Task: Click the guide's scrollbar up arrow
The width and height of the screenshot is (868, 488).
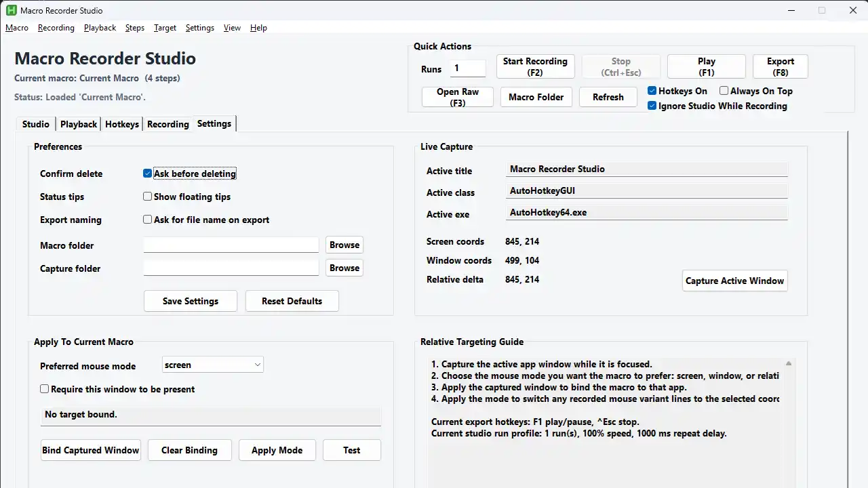Action: (x=788, y=364)
